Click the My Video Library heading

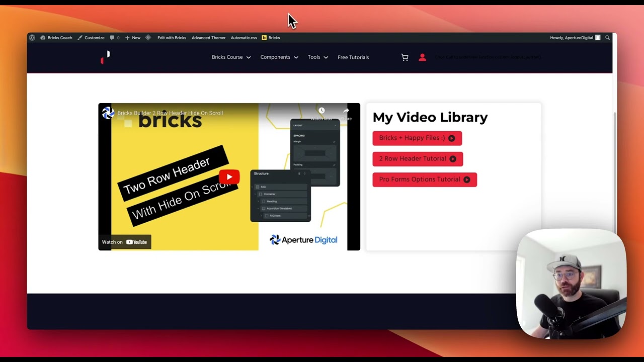(430, 117)
